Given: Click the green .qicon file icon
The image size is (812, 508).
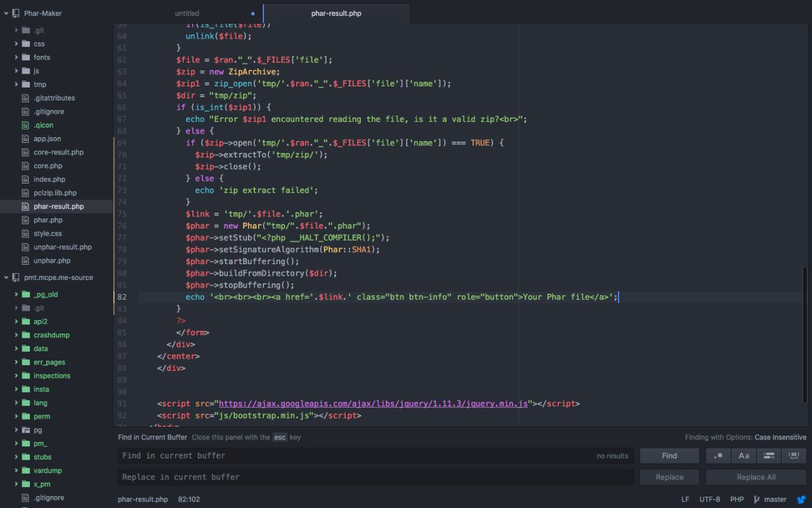Looking at the screenshot, I should (26, 125).
